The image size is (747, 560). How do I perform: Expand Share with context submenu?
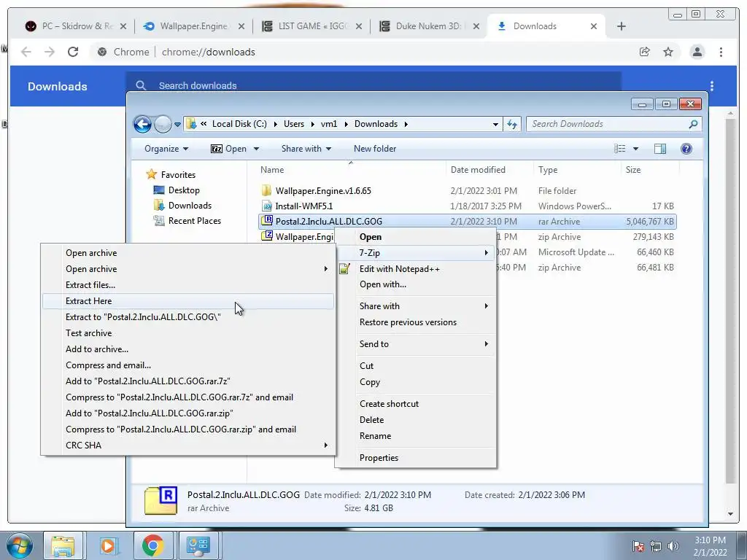coord(415,306)
